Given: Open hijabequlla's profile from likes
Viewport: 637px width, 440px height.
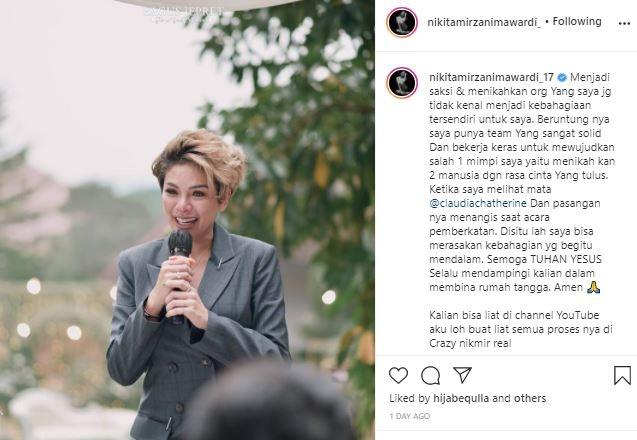Looking at the screenshot, I should (461, 398).
